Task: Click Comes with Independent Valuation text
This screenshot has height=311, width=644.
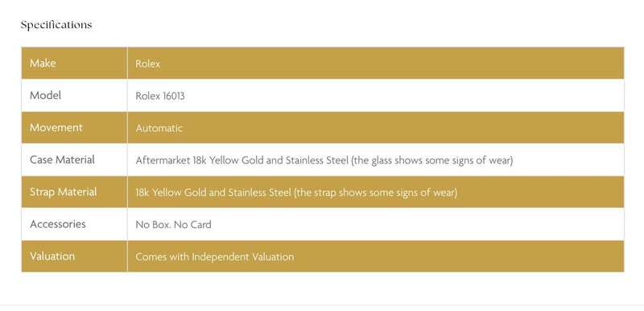Action: 215,257
